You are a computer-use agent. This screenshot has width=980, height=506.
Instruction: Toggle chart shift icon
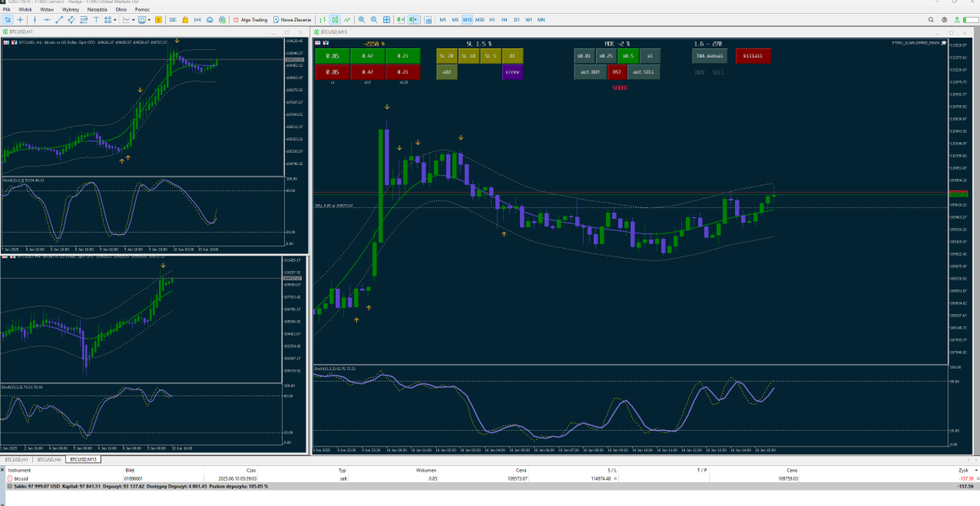pos(413,19)
